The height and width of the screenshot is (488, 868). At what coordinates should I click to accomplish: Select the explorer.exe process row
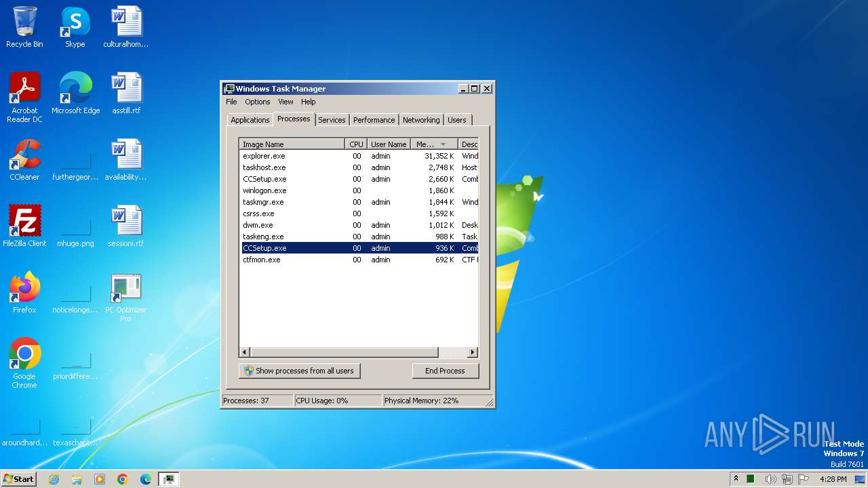point(359,156)
